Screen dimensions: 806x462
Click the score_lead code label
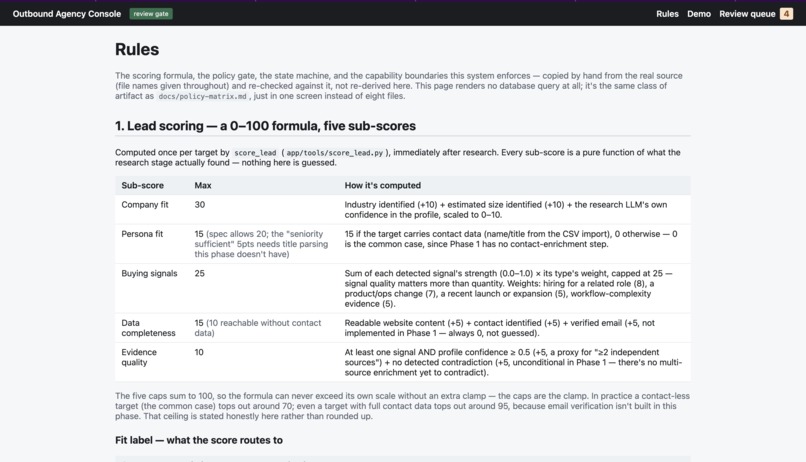point(255,153)
